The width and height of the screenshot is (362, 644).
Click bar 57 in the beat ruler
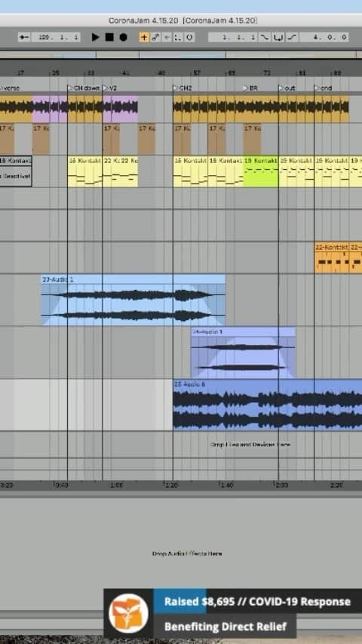197,73
